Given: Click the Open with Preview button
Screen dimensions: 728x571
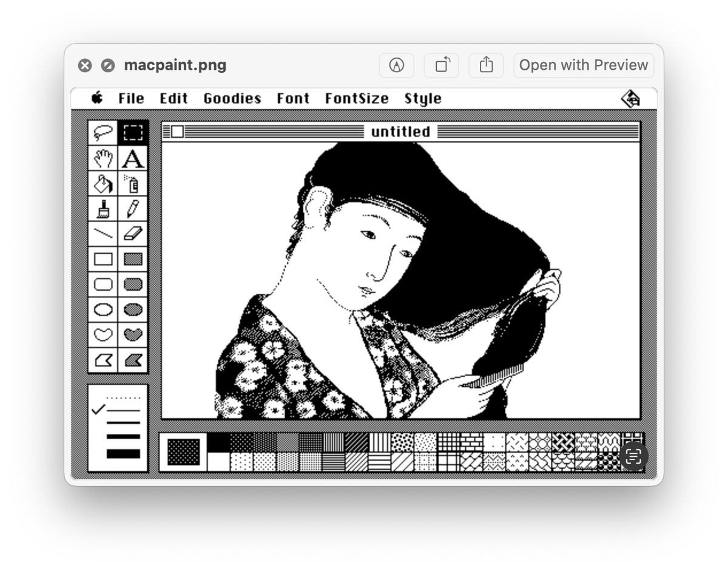Looking at the screenshot, I should tap(584, 65).
